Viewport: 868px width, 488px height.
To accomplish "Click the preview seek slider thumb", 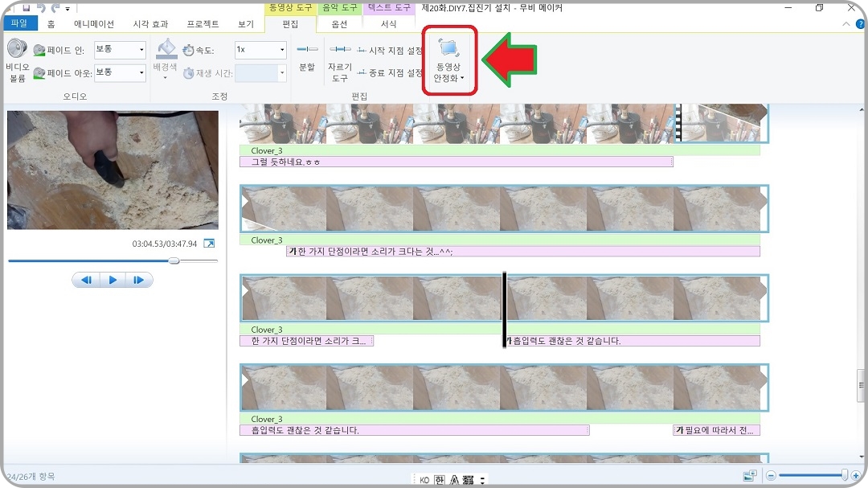I will [174, 260].
